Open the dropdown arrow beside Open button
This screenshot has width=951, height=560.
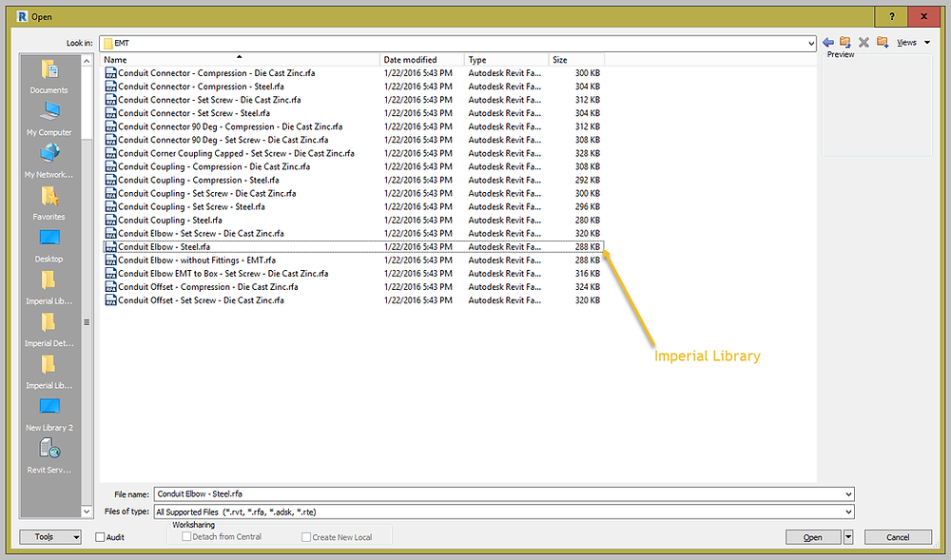848,537
